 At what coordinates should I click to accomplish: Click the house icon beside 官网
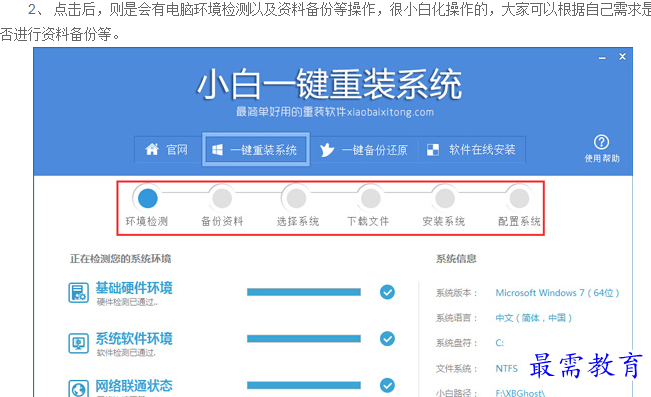[152, 149]
